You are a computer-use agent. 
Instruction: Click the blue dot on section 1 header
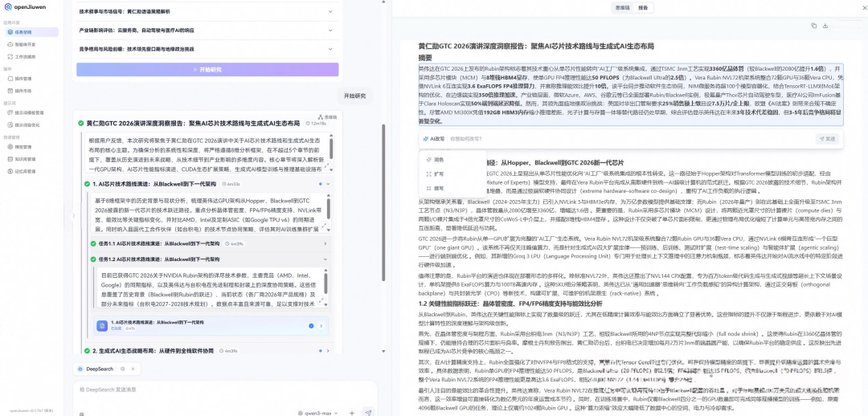321,184
